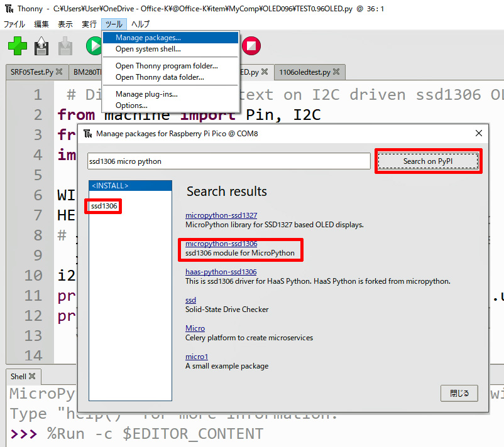Open the ヘルプ menu
The height and width of the screenshot is (447, 504).
(x=141, y=24)
